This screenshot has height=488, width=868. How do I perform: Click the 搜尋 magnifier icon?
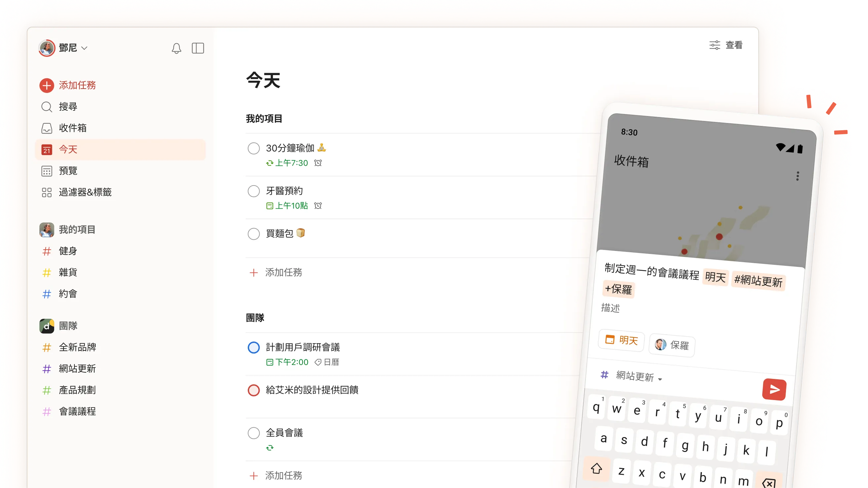tap(47, 107)
